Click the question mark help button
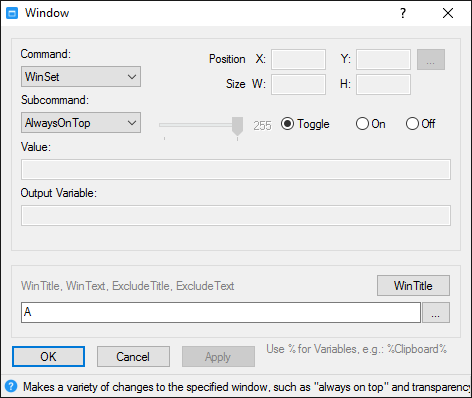The image size is (472, 398). [x=403, y=13]
